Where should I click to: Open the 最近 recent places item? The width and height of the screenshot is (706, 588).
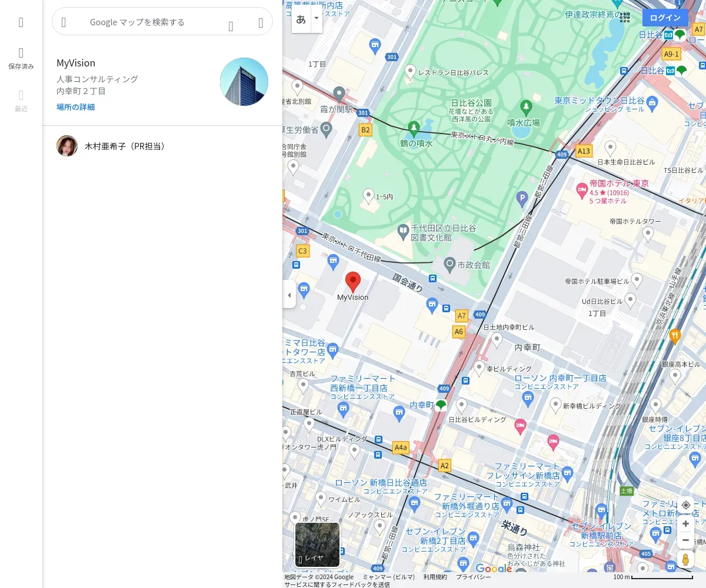coord(21,101)
